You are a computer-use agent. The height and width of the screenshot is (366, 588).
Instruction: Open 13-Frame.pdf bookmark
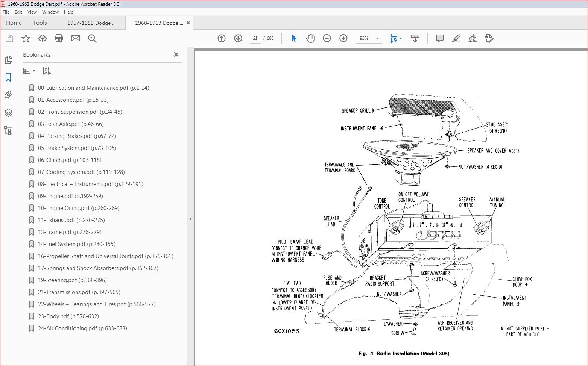click(70, 232)
